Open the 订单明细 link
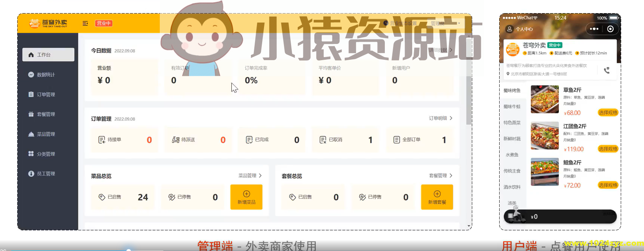This screenshot has width=644, height=251. [438, 118]
